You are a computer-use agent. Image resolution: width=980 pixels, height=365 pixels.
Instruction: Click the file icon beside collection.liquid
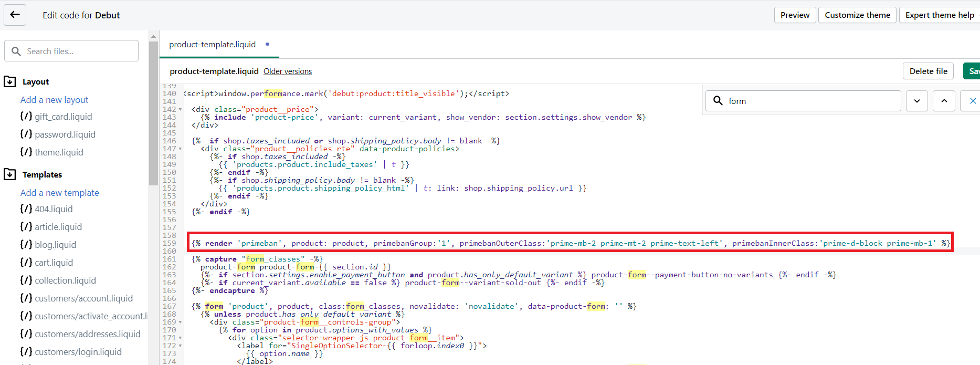(26, 280)
